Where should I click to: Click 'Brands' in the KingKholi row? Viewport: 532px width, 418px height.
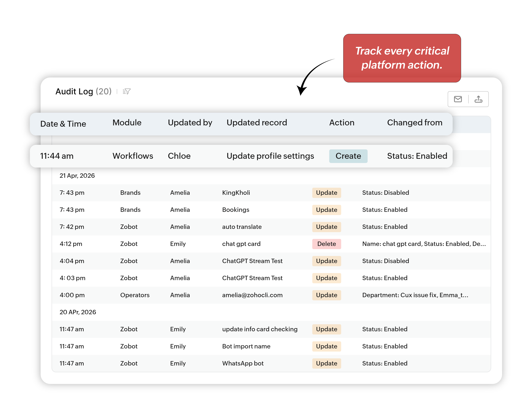coord(130,193)
